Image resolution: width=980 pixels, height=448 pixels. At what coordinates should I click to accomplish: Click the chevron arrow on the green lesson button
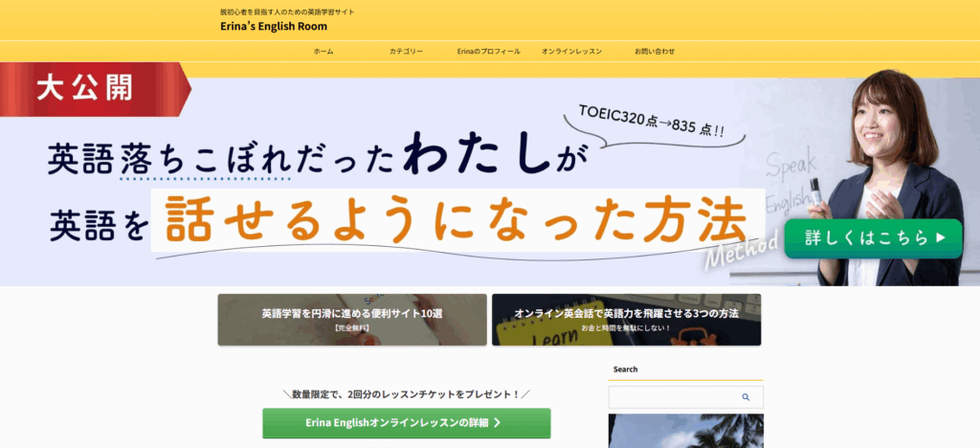click(498, 422)
